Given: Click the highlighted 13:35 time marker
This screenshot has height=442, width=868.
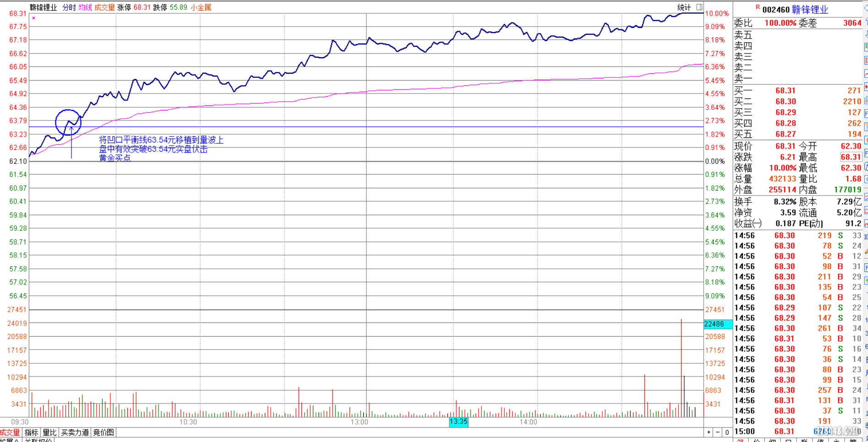Looking at the screenshot, I should click(x=459, y=422).
